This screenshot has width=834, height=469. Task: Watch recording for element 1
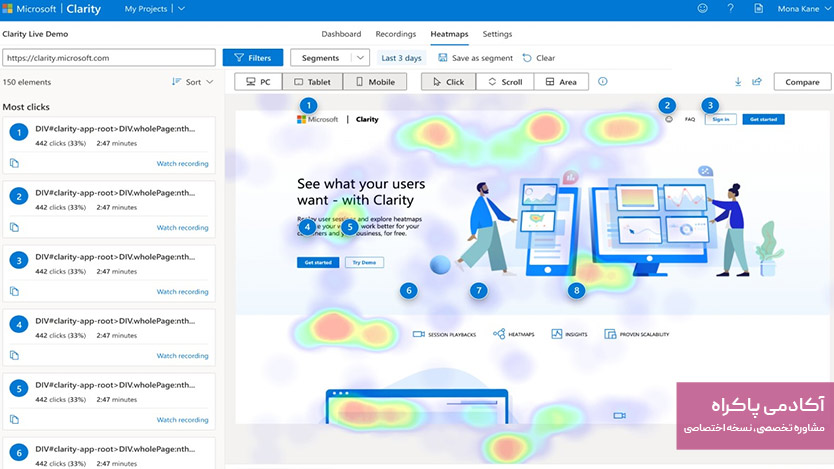[x=182, y=164]
